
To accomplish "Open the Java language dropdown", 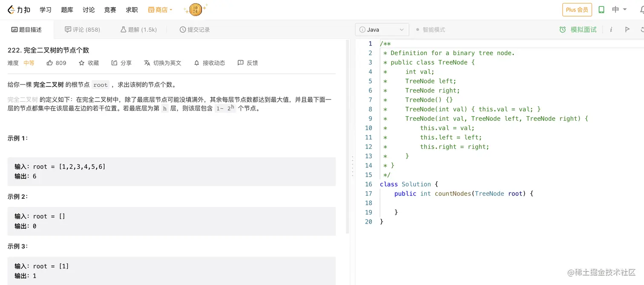I will click(382, 29).
